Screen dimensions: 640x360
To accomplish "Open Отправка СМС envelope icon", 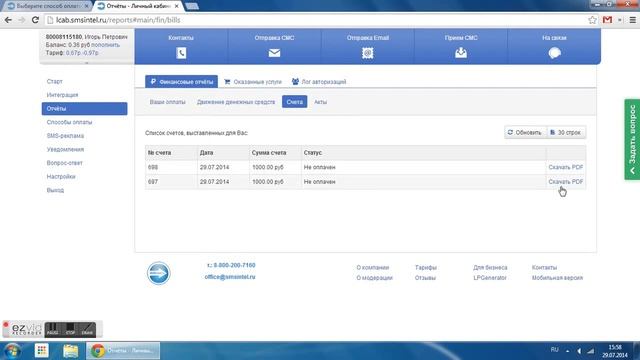I will pos(274,53).
